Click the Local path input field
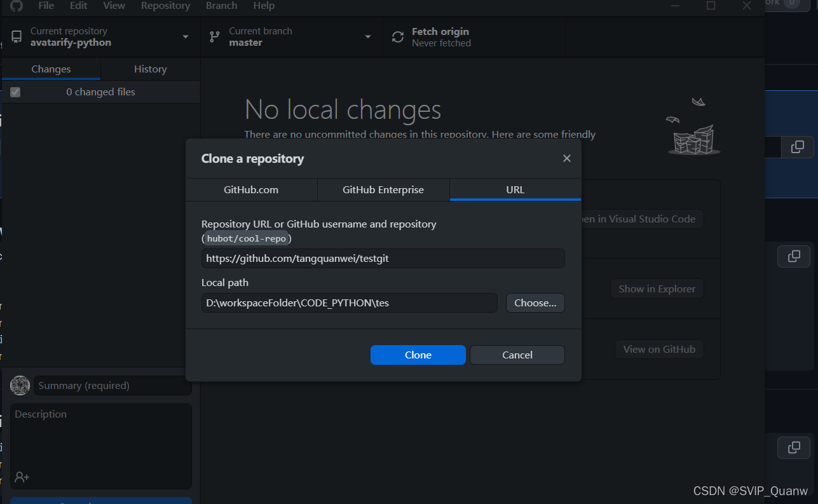 coord(350,303)
